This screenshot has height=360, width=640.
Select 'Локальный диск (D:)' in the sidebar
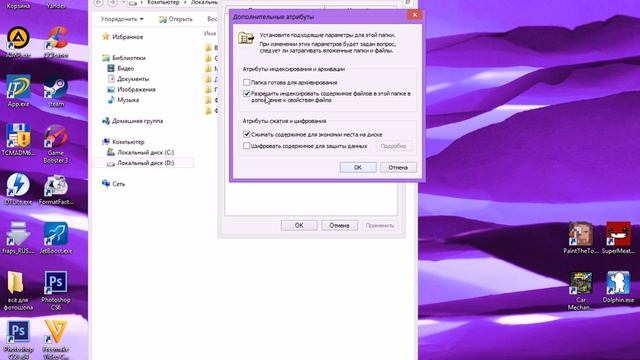click(146, 163)
